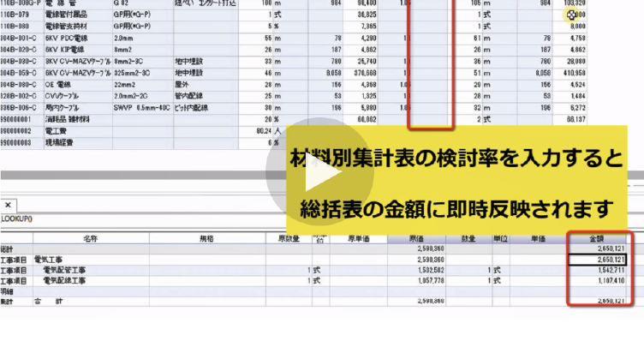Click the 4,524 amount for OE 電線
The width and height of the screenshot is (644, 341).
569,85
